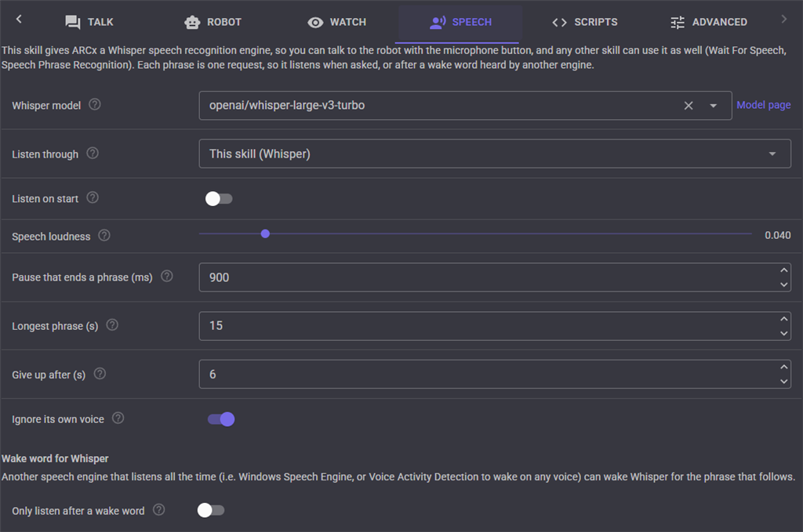Click the Wake word for Whisper heading
Image resolution: width=803 pixels, height=532 pixels.
click(55, 458)
